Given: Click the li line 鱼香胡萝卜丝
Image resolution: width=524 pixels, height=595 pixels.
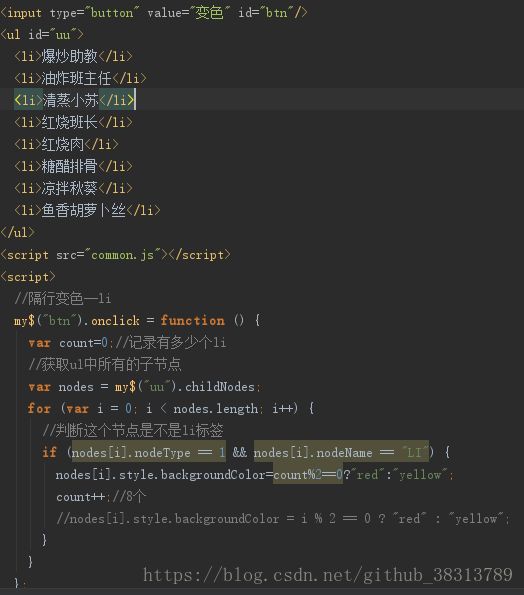Looking at the screenshot, I should 87,210.
